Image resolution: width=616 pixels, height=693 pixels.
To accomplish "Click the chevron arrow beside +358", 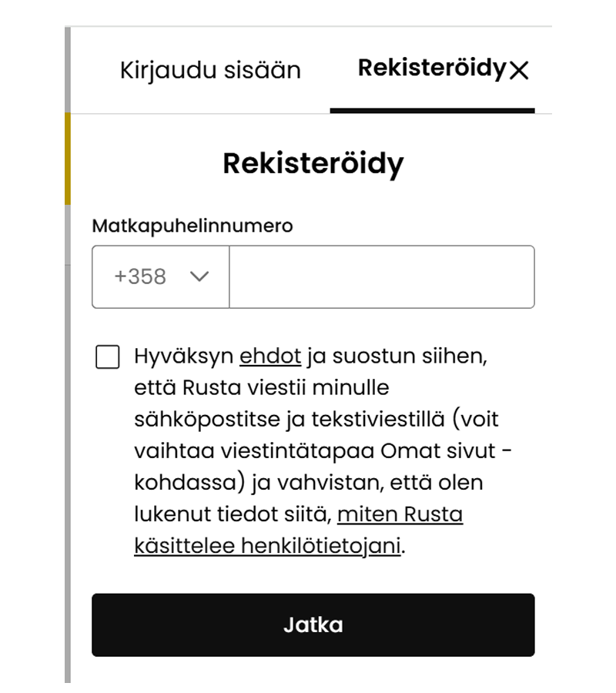I will pyautogui.click(x=199, y=276).
